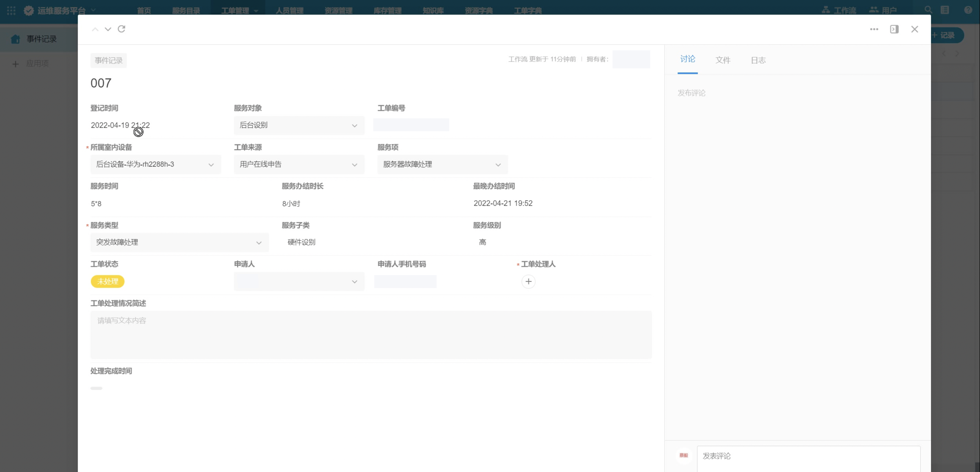
Task: Open 资源字典 in the top navigation
Action: 478,11
